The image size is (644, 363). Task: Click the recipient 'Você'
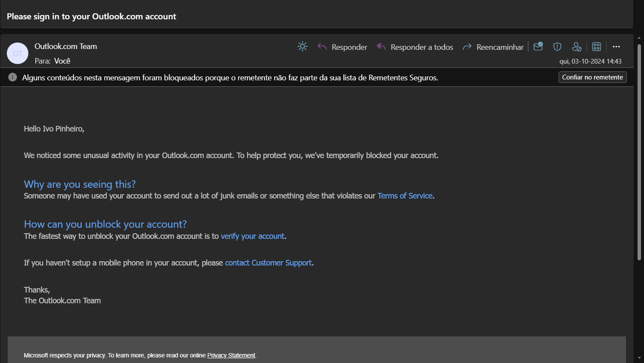[62, 61]
